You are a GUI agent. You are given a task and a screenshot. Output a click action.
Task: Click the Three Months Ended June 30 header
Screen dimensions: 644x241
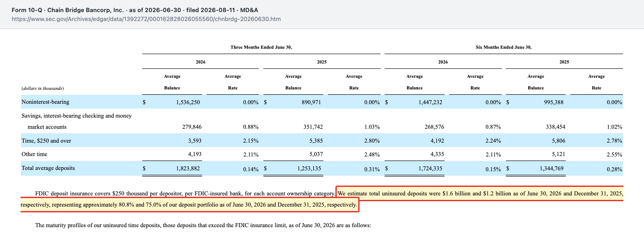(x=261, y=47)
